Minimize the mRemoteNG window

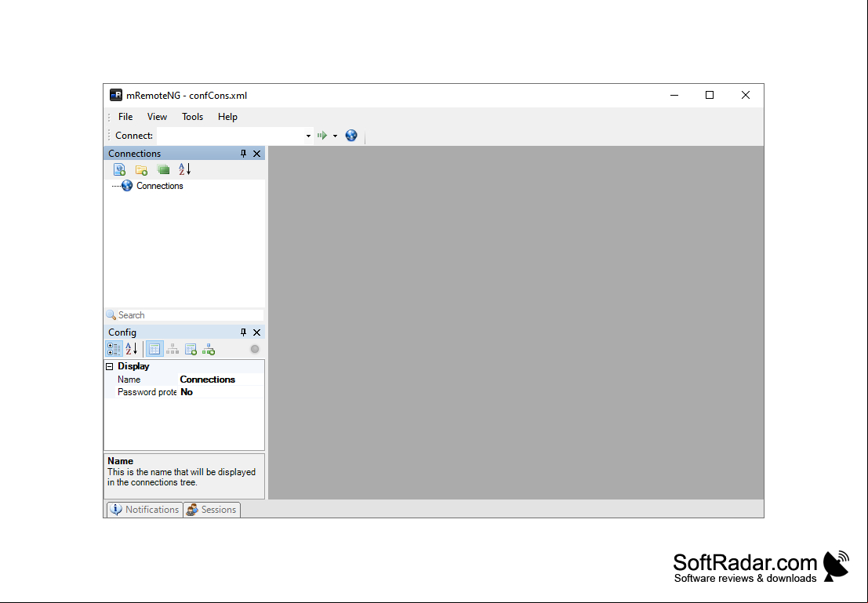[x=674, y=95]
